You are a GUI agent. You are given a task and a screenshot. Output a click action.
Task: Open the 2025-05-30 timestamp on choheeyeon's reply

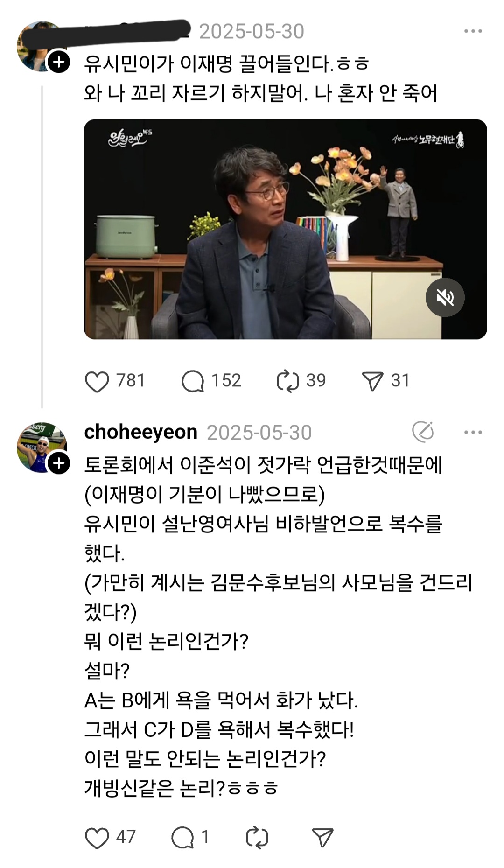259,432
